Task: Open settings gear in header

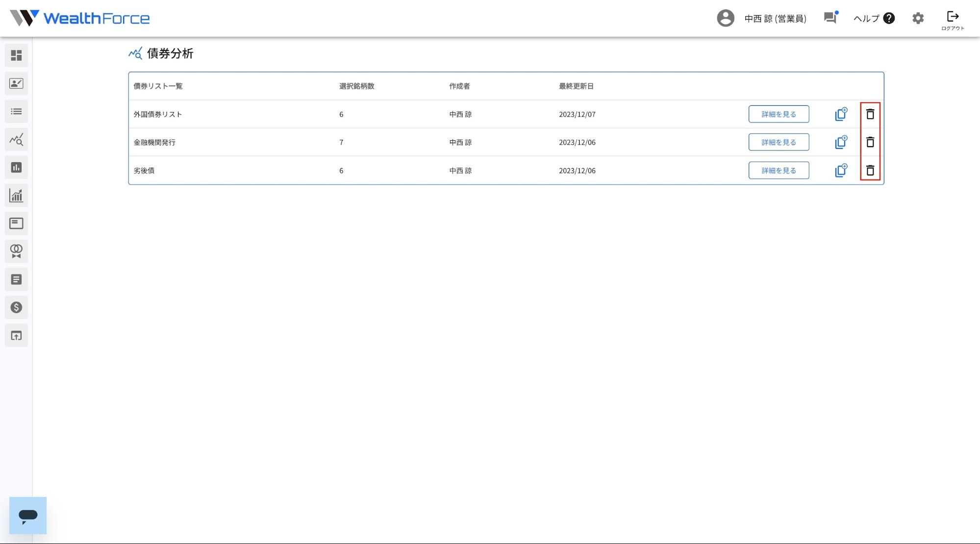Action: click(918, 18)
